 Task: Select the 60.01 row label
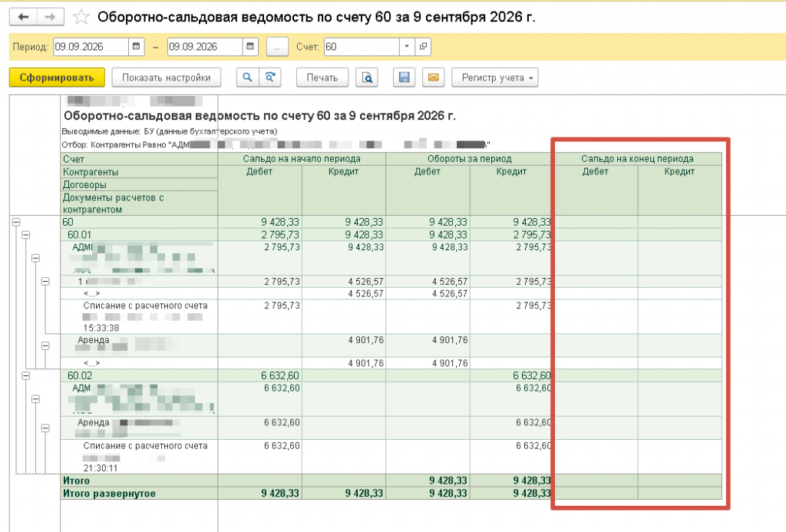[80, 235]
